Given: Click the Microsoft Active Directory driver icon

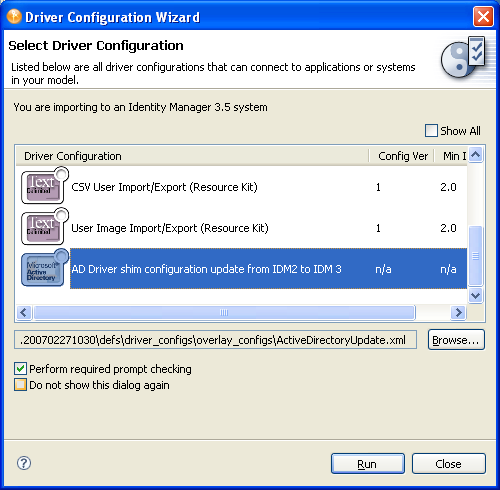Looking at the screenshot, I should click(x=45, y=268).
